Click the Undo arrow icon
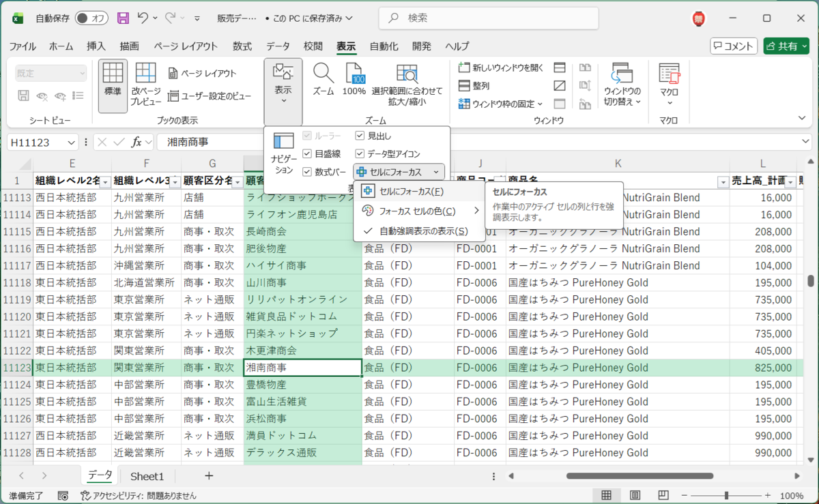Image resolution: width=819 pixels, height=504 pixels. coord(143,18)
